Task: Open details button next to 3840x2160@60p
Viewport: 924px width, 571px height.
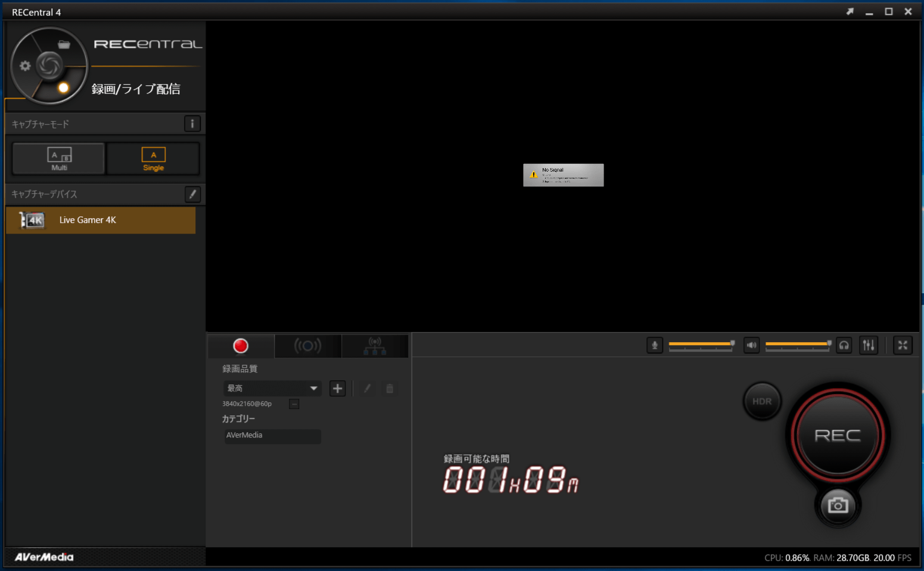Action: 294,404
